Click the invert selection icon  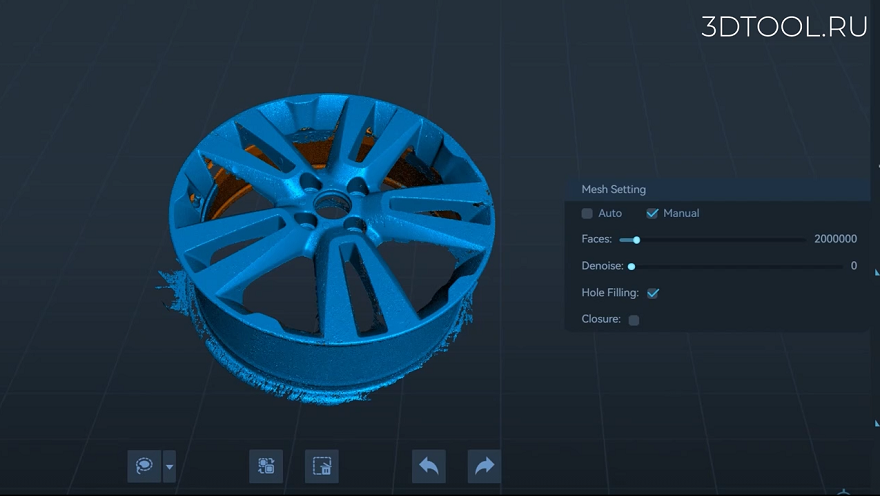coord(266,466)
